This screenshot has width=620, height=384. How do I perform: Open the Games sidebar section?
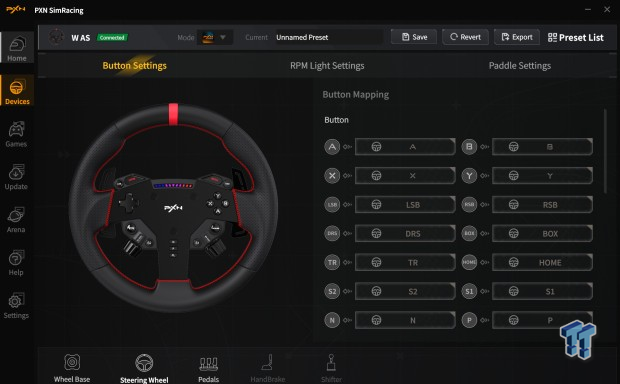pyautogui.click(x=16, y=134)
